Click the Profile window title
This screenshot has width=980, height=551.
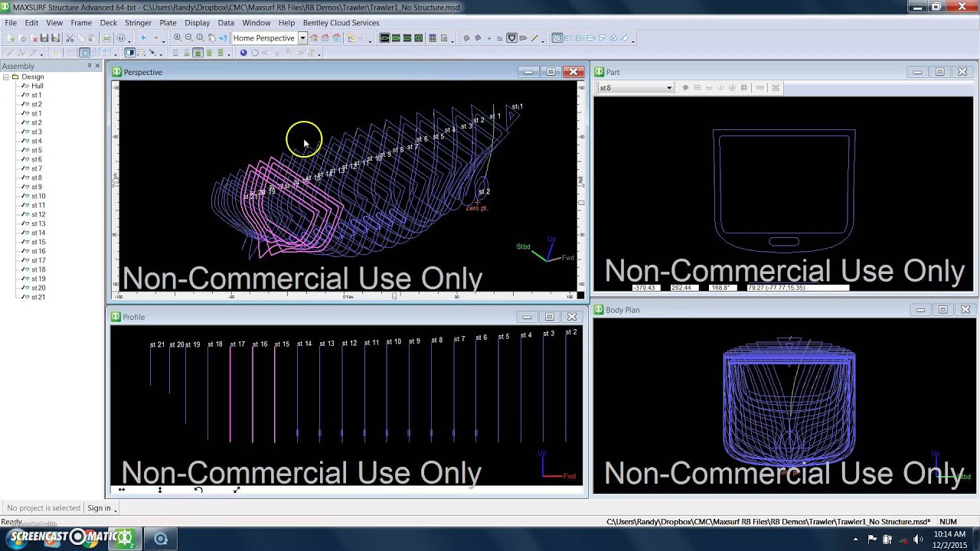click(133, 317)
